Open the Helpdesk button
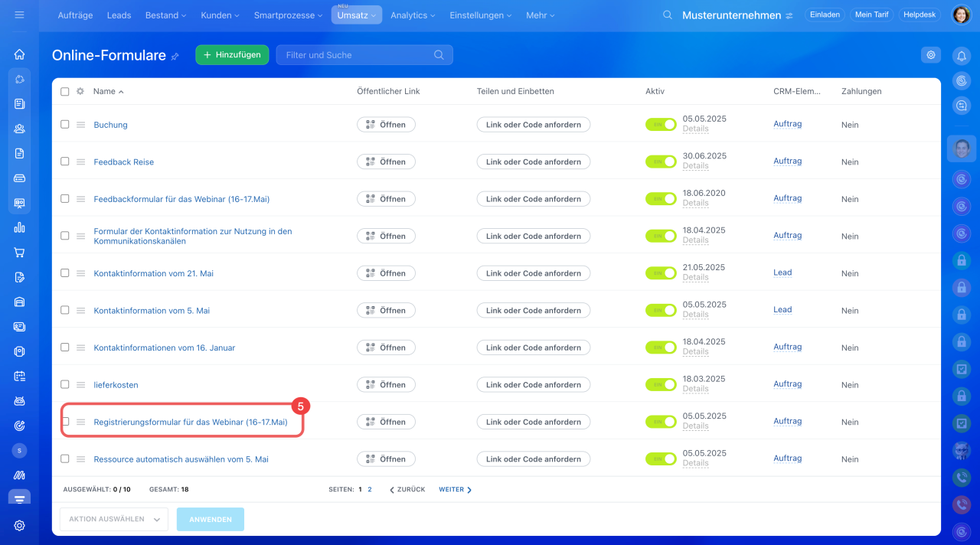This screenshot has height=545, width=980. coord(920,15)
